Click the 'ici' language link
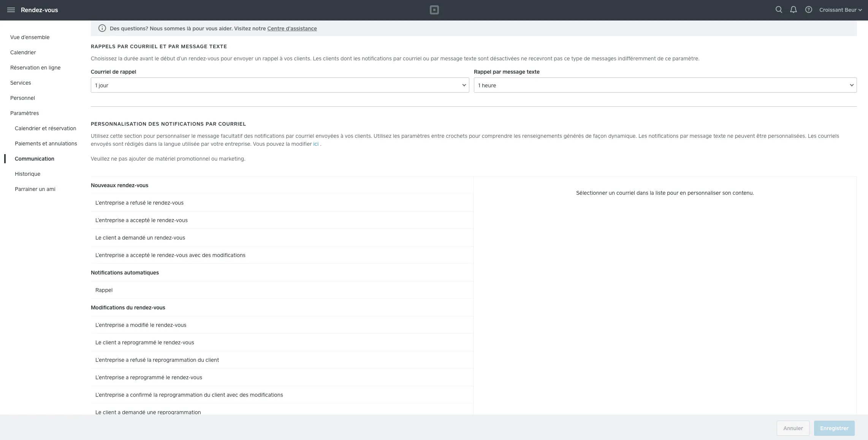The image size is (868, 440). coord(316,144)
